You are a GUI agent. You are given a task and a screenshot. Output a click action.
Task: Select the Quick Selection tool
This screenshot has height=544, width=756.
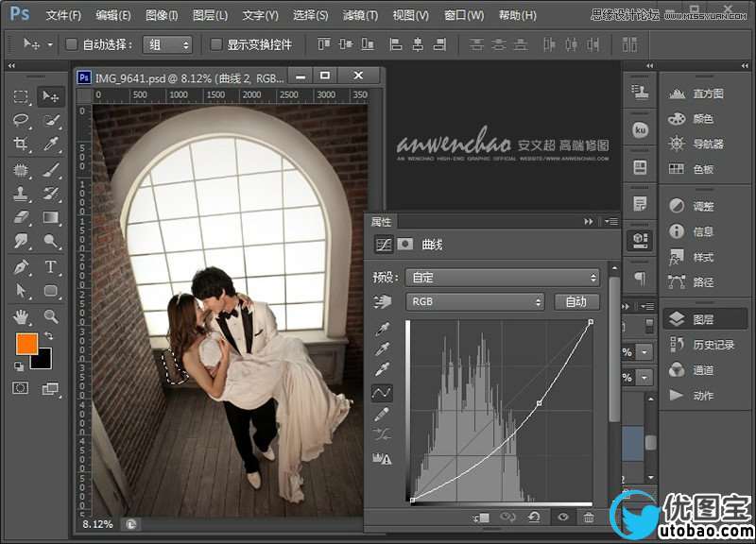coord(51,121)
